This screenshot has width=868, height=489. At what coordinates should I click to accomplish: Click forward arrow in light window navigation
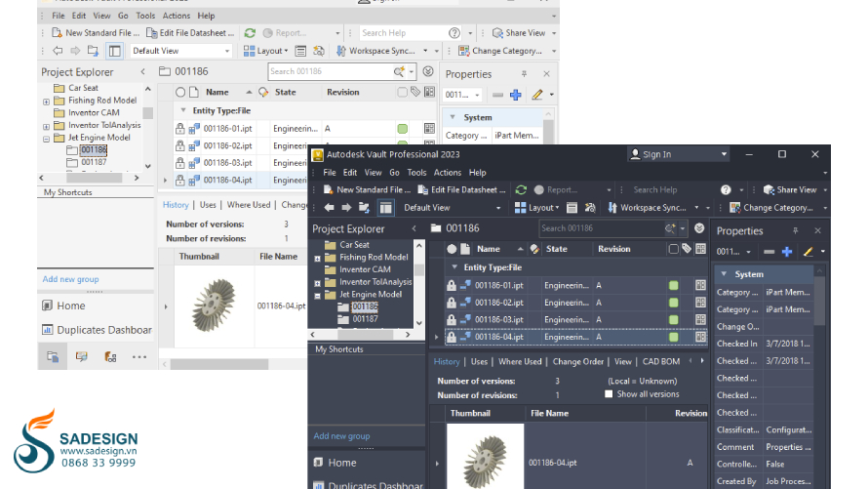[75, 51]
